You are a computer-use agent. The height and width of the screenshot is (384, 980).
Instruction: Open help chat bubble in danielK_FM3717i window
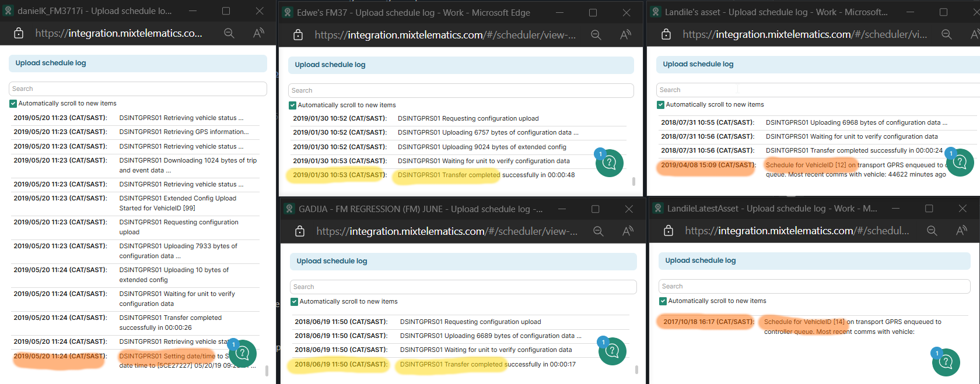pos(242,353)
